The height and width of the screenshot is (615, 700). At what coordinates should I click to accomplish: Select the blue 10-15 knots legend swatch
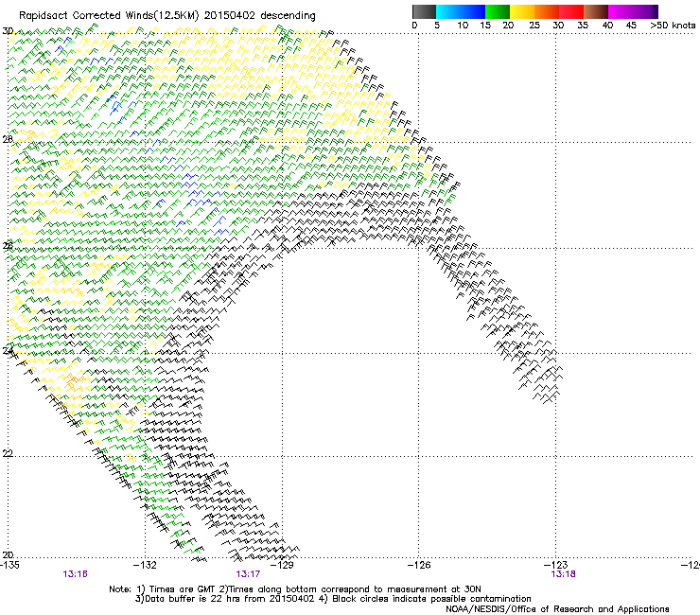(473, 11)
